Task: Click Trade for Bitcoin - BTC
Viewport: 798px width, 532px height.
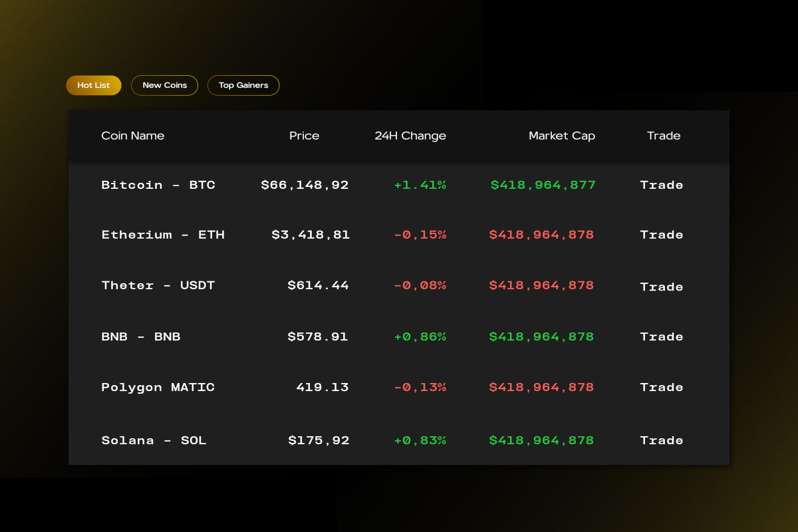Action: (662, 185)
